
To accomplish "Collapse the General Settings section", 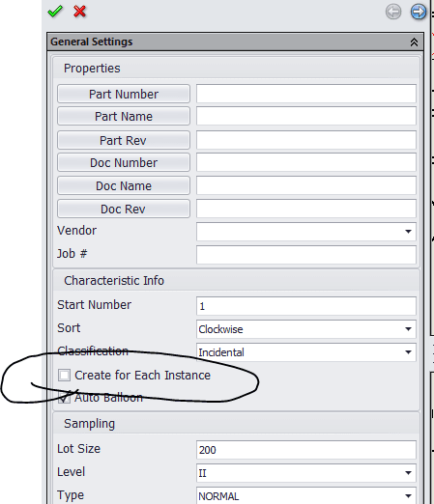I will pos(414,42).
